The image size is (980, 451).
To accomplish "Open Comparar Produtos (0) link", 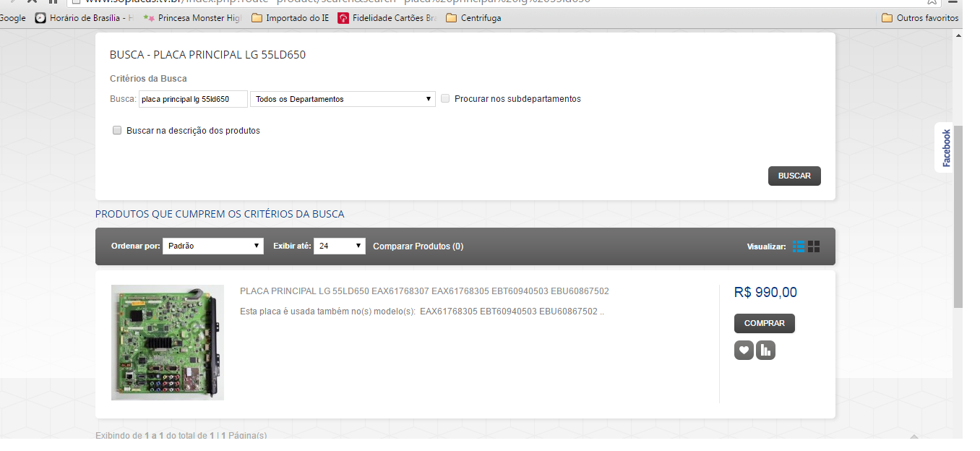I will point(418,246).
